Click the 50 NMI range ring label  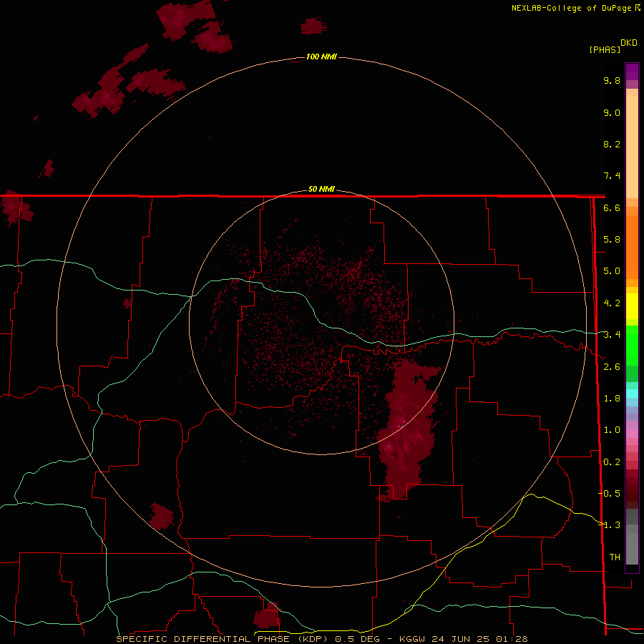321,189
